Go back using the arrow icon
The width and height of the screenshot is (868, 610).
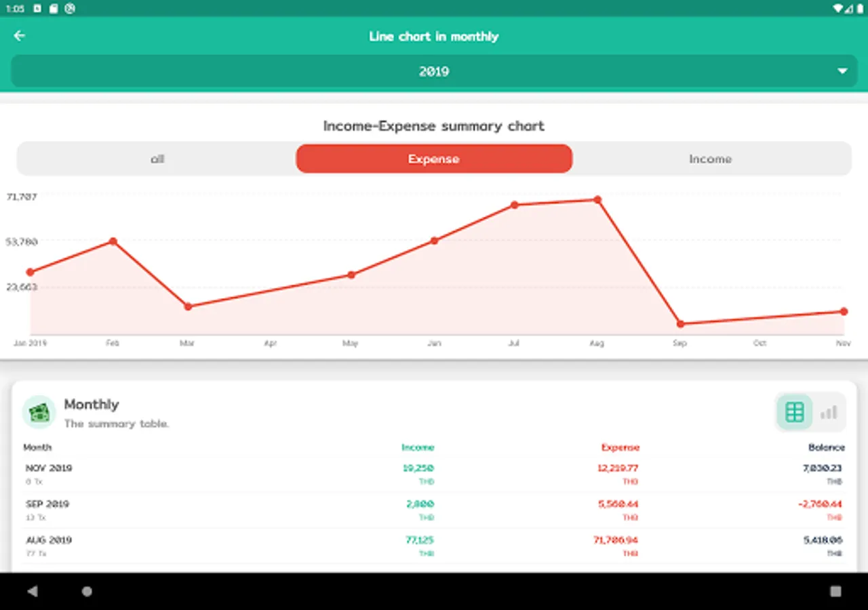coord(20,36)
